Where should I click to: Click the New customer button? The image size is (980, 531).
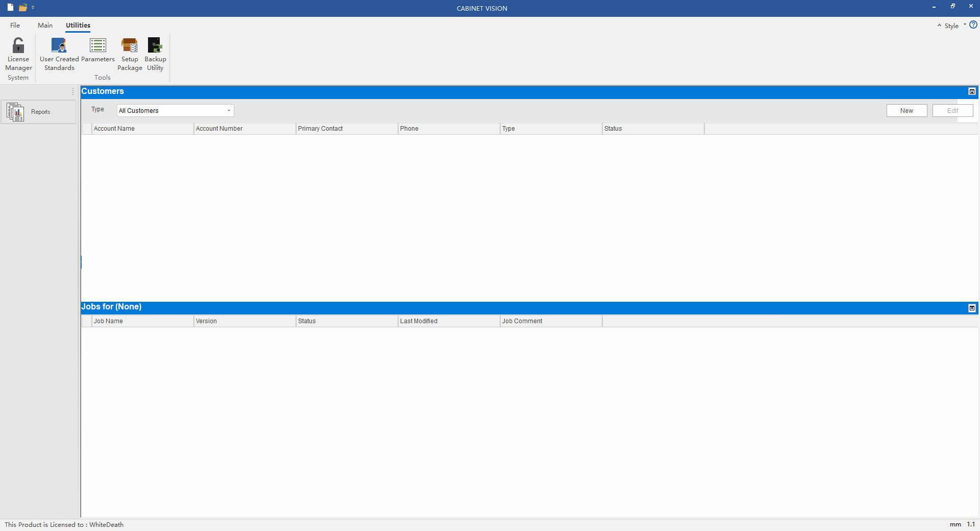pos(906,111)
